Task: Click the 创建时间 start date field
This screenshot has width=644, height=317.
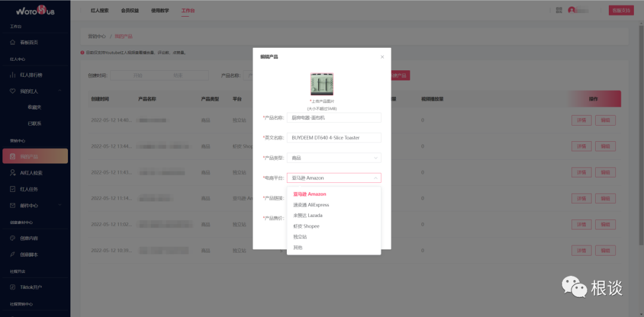Action: (x=138, y=76)
